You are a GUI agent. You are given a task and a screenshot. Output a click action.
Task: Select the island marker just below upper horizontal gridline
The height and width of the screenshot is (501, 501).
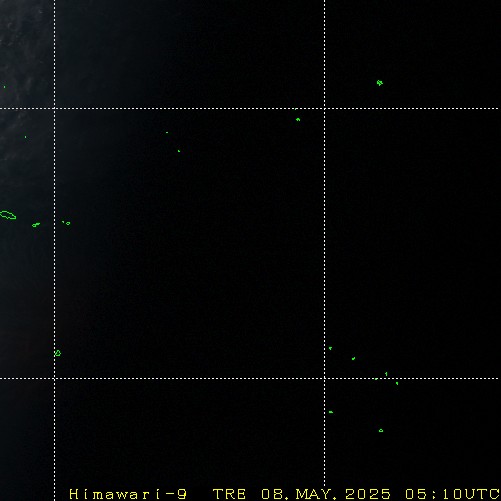(298, 119)
